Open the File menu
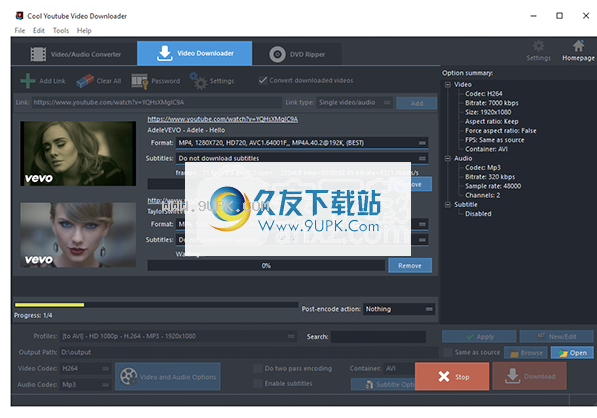Image resolution: width=597 pixels, height=418 pixels. (20, 30)
